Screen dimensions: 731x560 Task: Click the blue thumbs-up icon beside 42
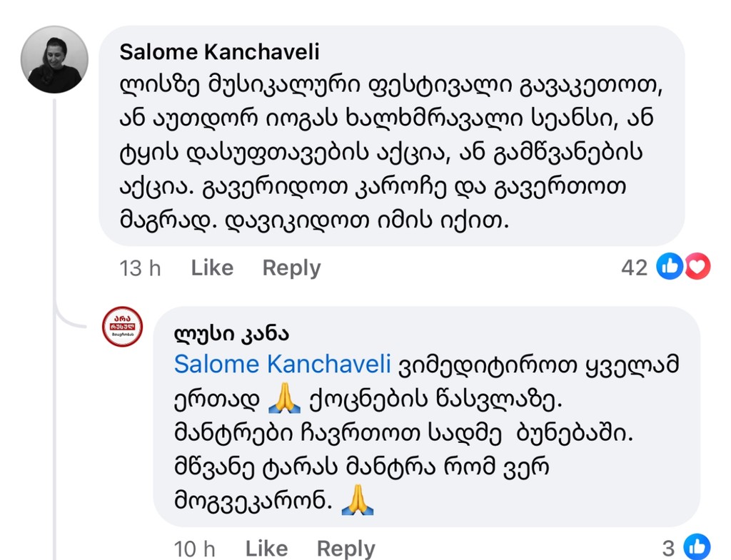point(670,267)
